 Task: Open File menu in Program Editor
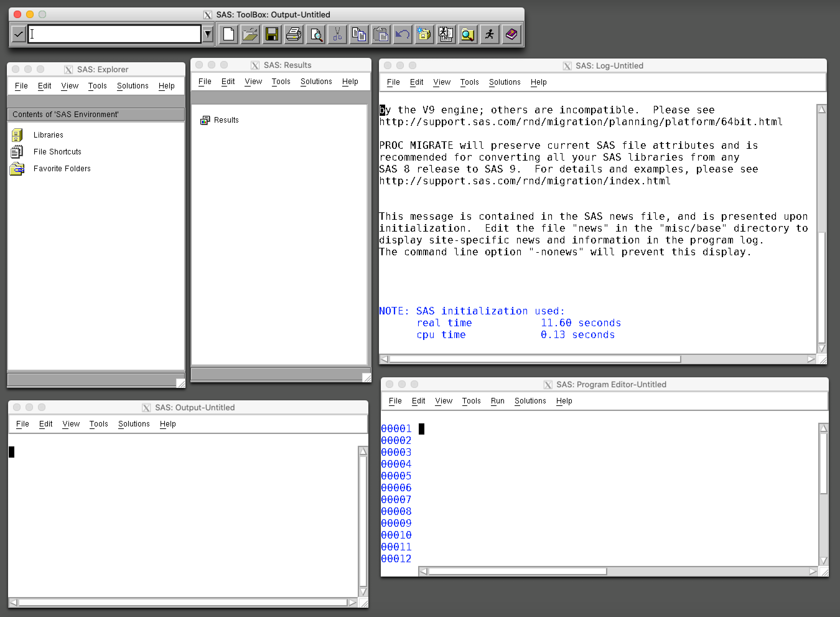coord(395,401)
